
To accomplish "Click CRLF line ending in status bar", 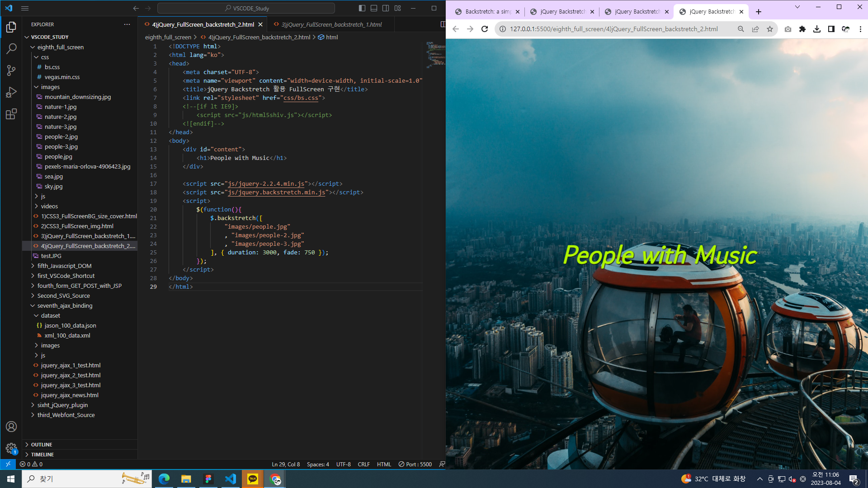I will click(363, 464).
